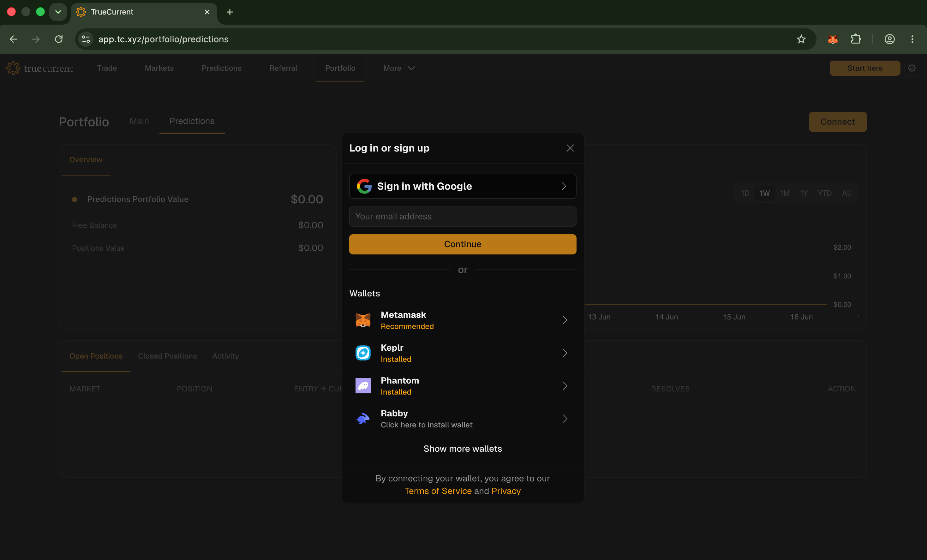Click chevron on Keplr row
Screen dimensions: 927x560
[x=565, y=353]
